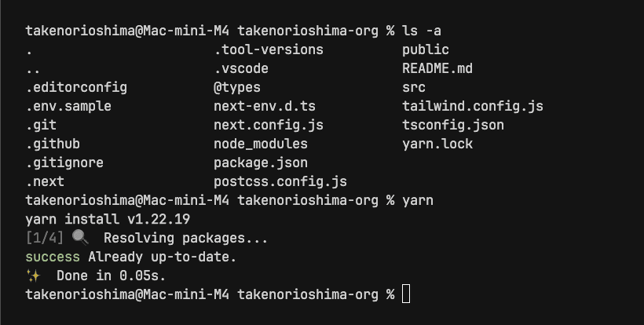The width and height of the screenshot is (644, 325).
Task: Click the ls -a command text
Action: 422,31
